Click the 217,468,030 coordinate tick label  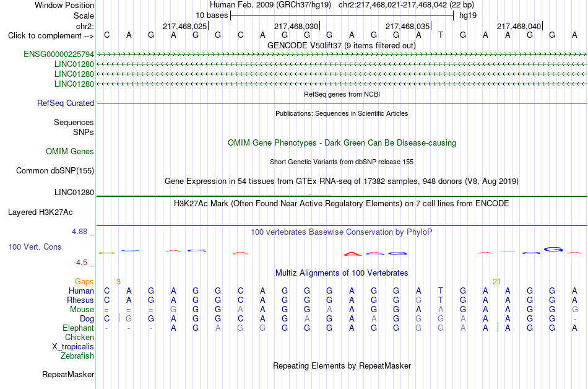point(296,26)
